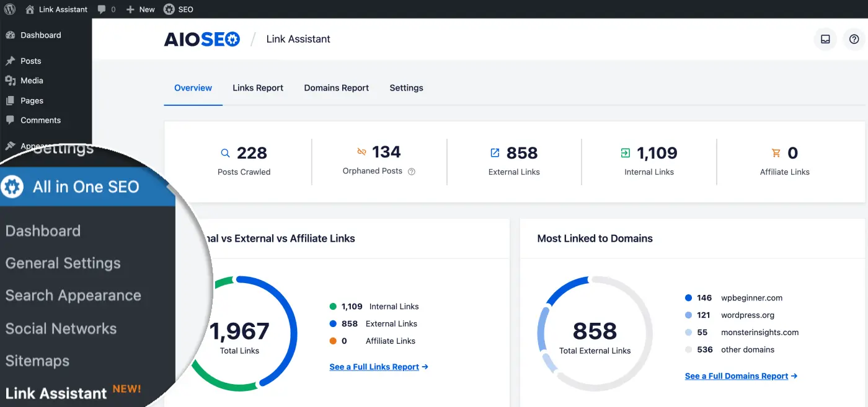The width and height of the screenshot is (868, 407).
Task: Switch to the Links Report tab
Action: [x=258, y=87]
